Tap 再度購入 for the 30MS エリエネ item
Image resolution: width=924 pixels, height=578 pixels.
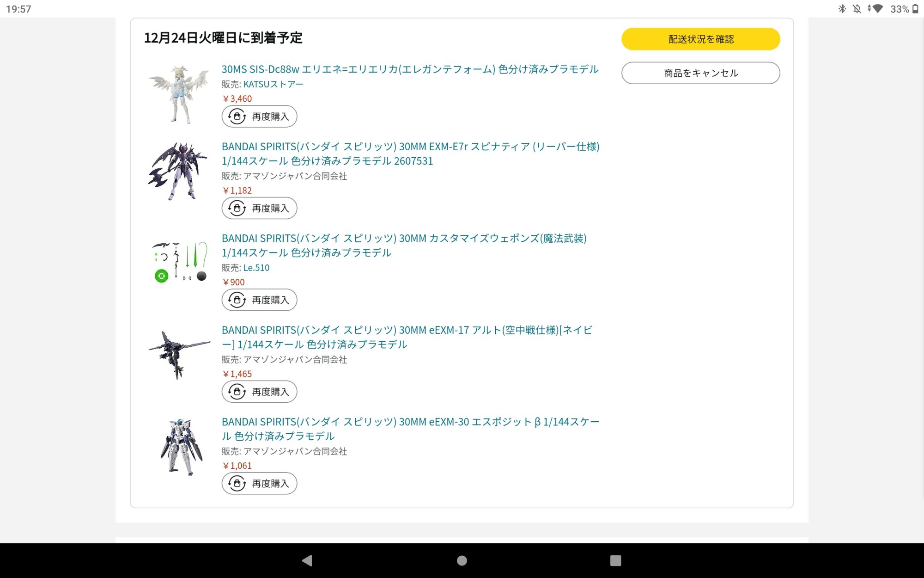click(x=259, y=117)
